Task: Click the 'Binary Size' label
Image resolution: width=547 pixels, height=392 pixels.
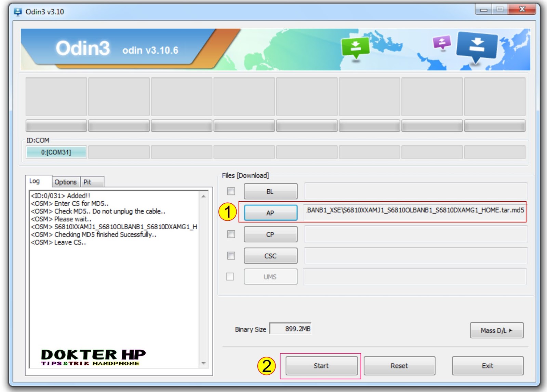Action: (x=251, y=329)
